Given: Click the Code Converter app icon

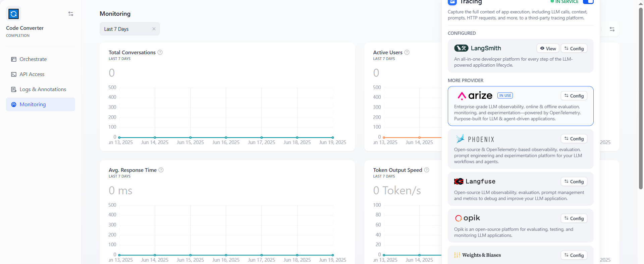Looking at the screenshot, I should coord(13,14).
